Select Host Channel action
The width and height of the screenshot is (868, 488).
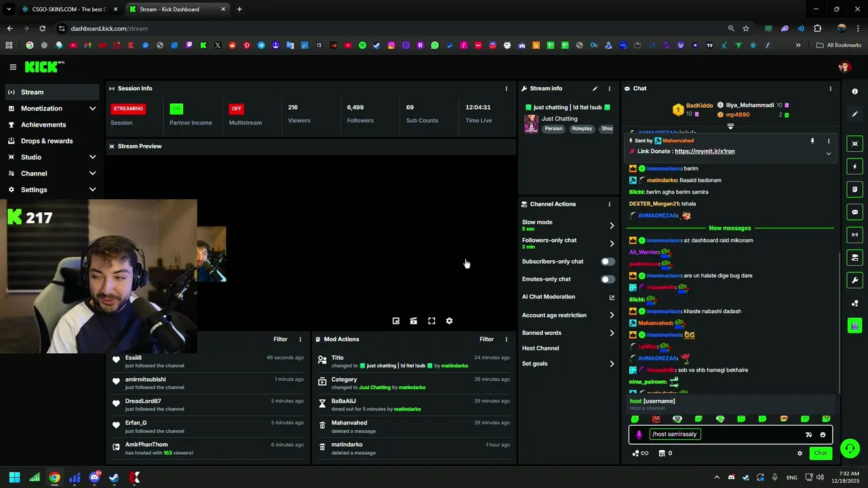click(x=540, y=348)
